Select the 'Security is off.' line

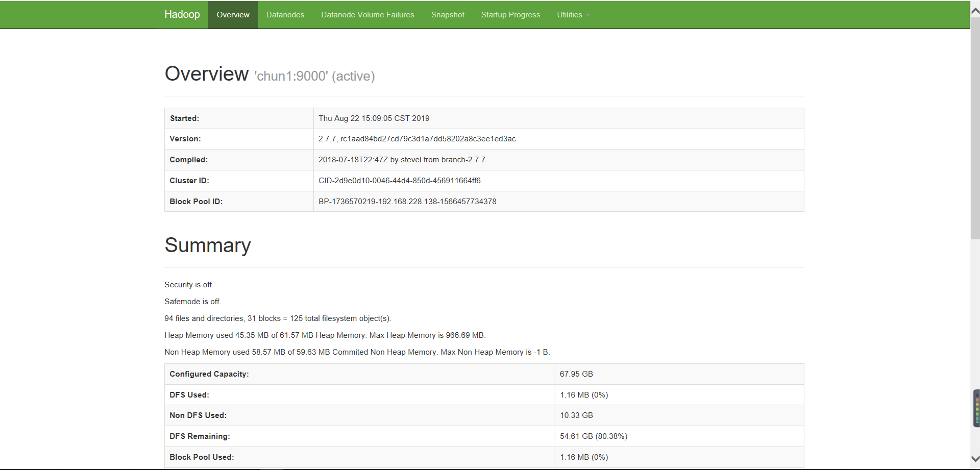(x=189, y=285)
